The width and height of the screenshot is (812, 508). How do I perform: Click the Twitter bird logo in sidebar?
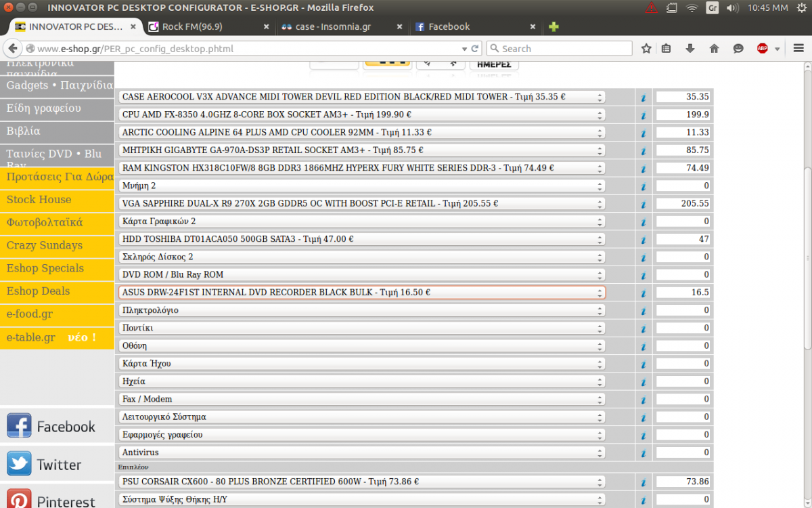point(19,464)
